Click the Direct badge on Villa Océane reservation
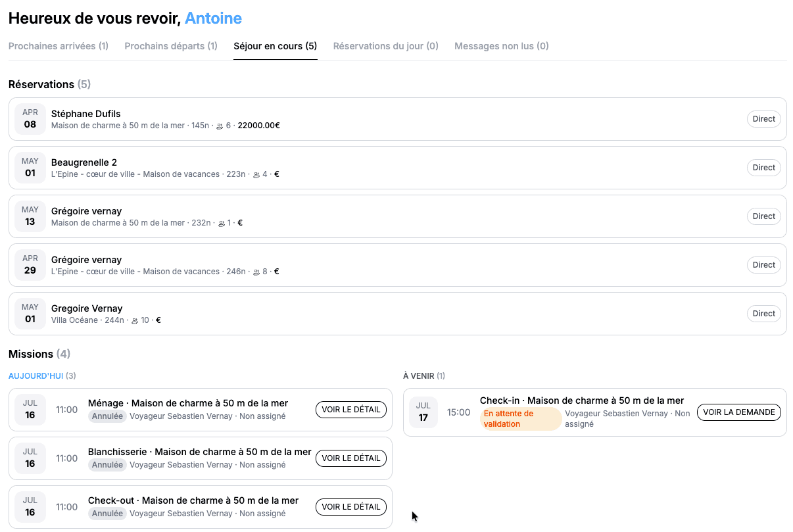793x532 pixels. [764, 314]
